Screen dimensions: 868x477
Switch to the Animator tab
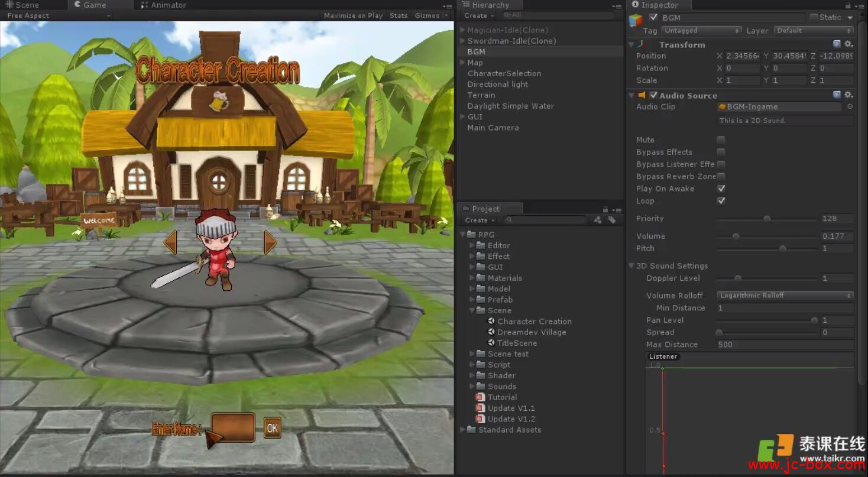[x=164, y=5]
